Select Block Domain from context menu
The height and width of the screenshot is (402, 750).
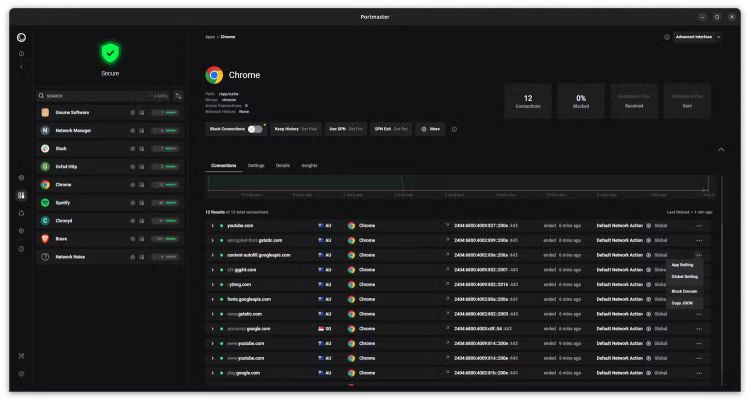coord(685,291)
